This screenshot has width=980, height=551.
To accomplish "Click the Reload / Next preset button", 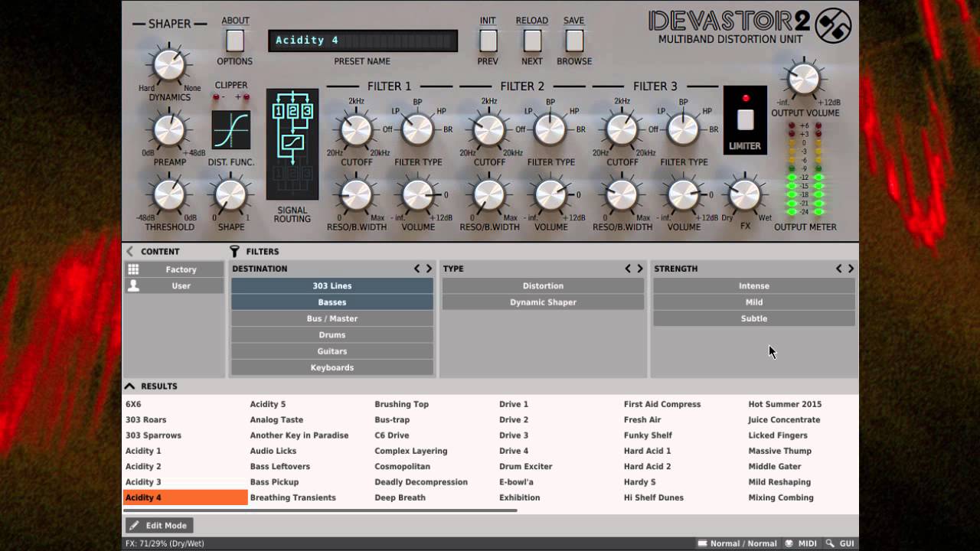I will point(532,41).
